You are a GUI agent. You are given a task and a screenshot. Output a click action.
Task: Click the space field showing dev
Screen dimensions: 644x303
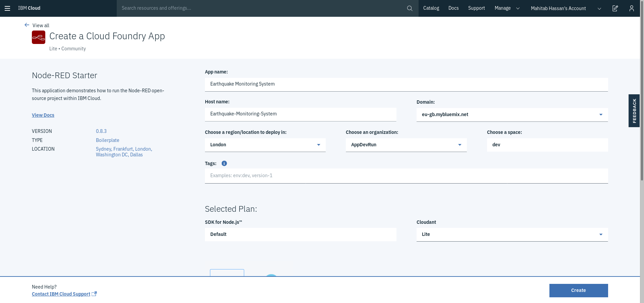click(547, 145)
